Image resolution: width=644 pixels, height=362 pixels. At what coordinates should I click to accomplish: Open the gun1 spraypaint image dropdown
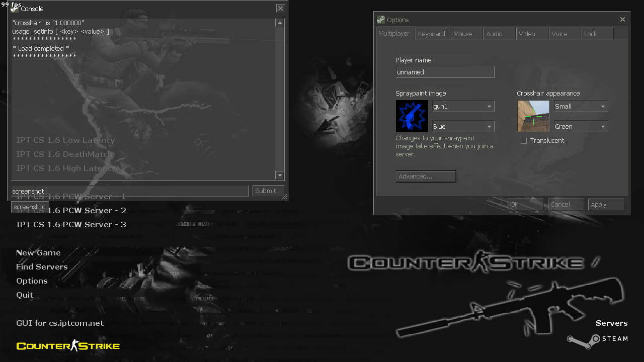pyautogui.click(x=463, y=106)
